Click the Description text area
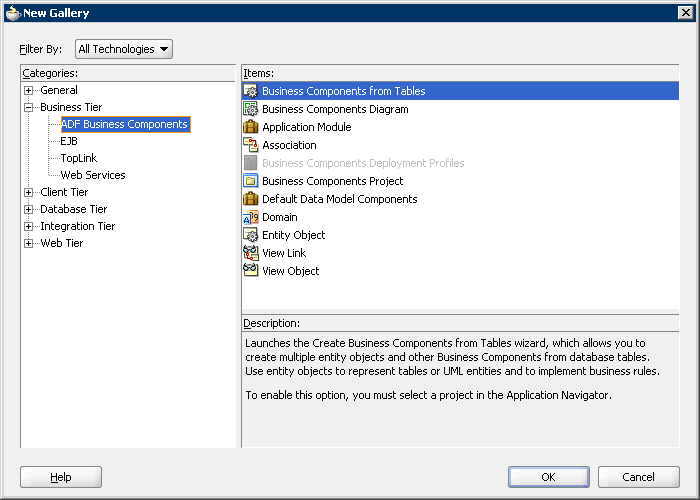 click(x=460, y=389)
